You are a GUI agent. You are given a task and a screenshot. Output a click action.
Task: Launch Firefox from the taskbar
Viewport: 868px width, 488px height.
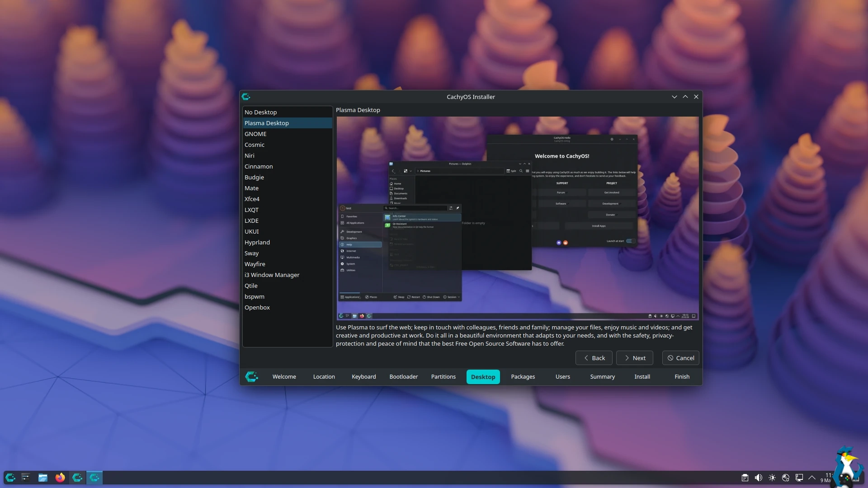coord(60,478)
